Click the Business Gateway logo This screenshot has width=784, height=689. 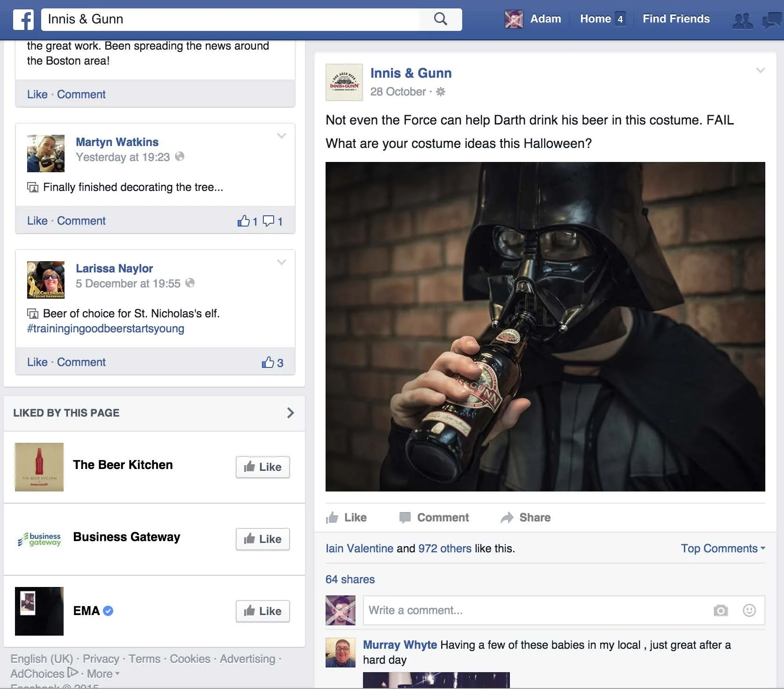39,539
